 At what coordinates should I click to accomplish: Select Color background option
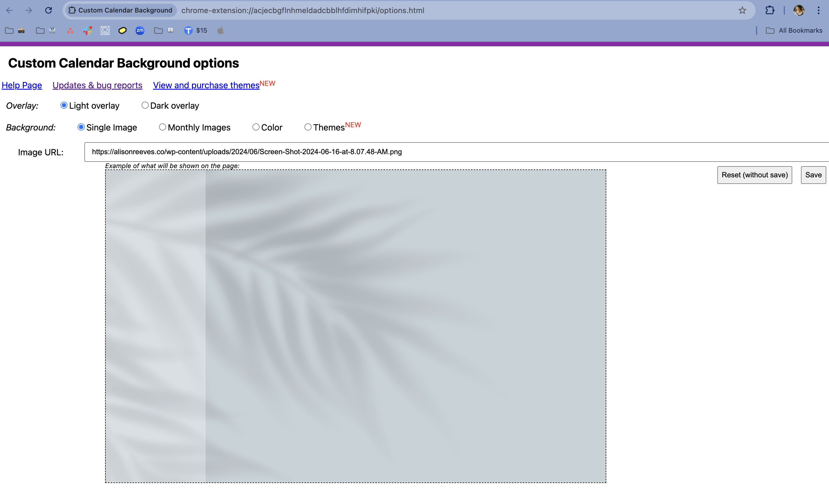(x=256, y=127)
